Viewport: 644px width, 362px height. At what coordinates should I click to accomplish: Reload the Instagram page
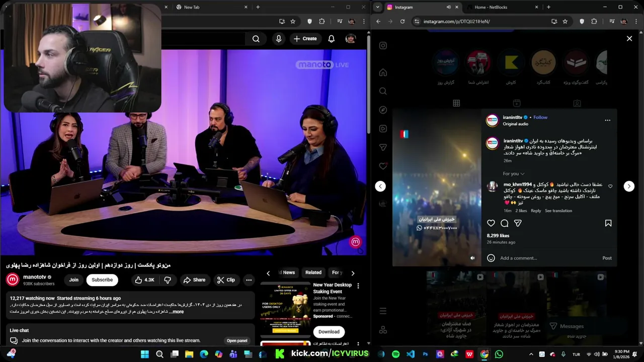402,21
